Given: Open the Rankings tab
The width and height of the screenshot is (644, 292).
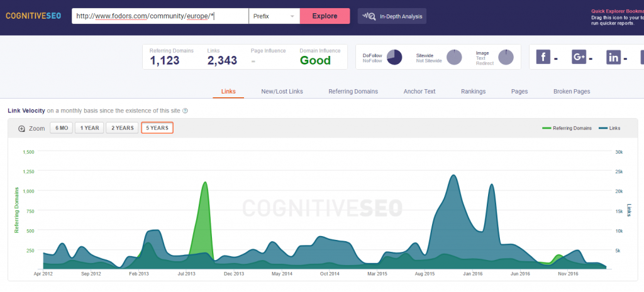Looking at the screenshot, I should [473, 92].
